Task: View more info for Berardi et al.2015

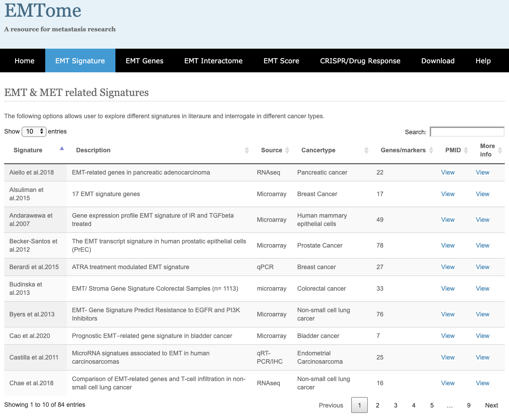Action: (x=483, y=267)
